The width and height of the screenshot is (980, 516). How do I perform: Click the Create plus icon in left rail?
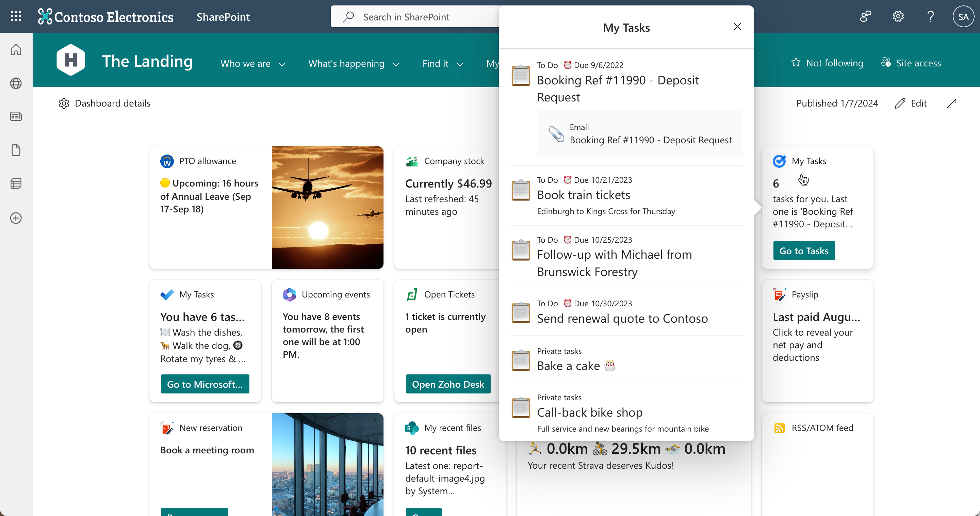tap(16, 218)
